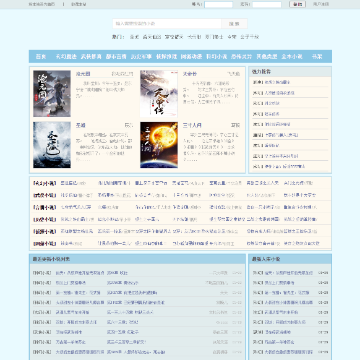The width and height of the screenshot is (360, 360).
Task: Open the 都市言情 category tab
Action: click(116, 57)
